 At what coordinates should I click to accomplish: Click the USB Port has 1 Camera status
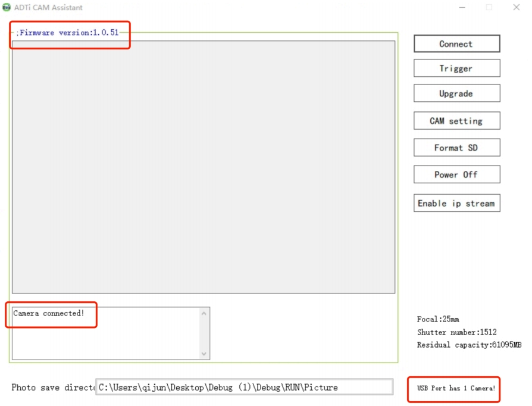(x=455, y=388)
